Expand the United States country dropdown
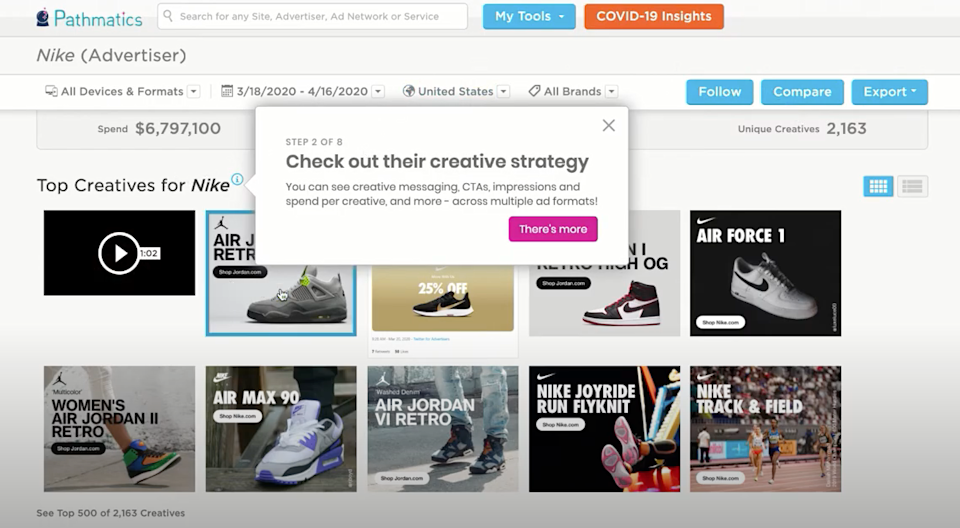This screenshot has width=960, height=528. pos(503,91)
